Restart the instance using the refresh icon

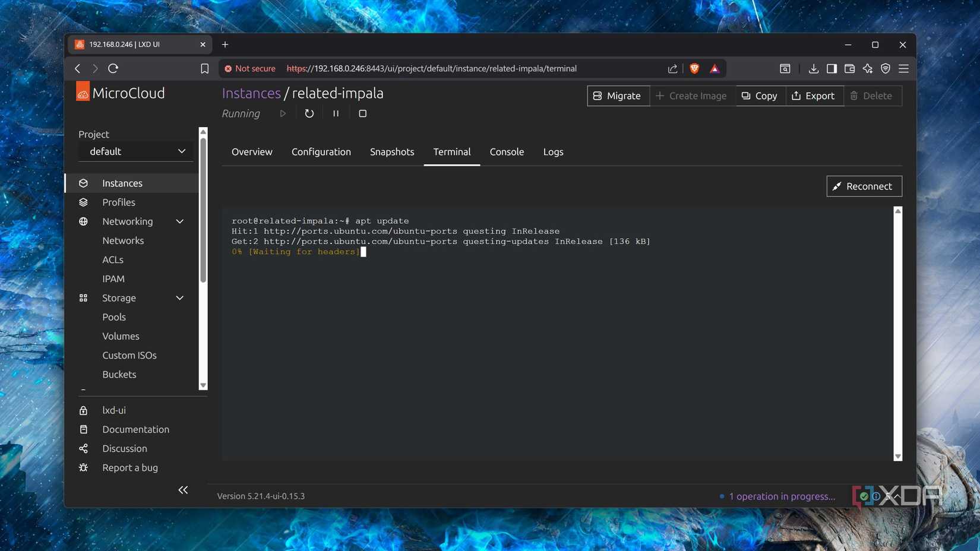[309, 113]
